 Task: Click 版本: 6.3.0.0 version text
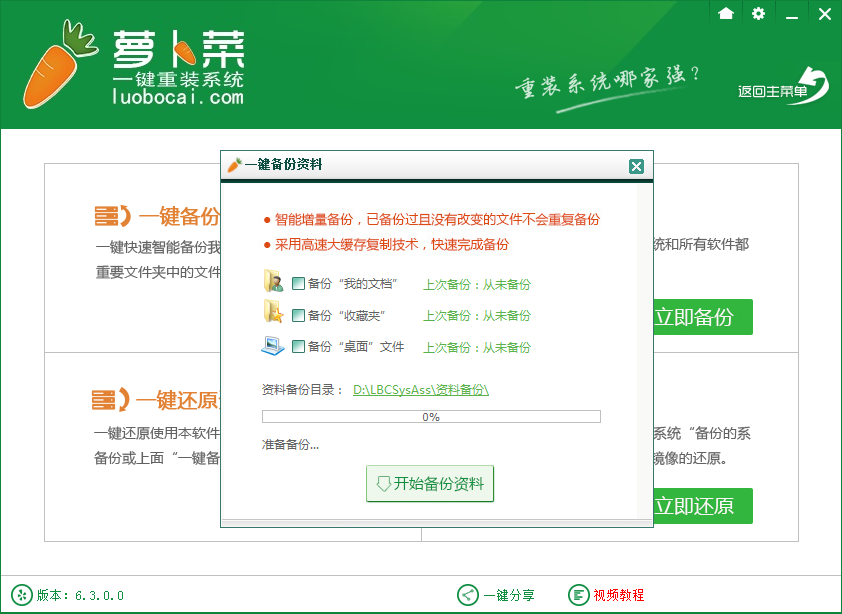[x=80, y=595]
